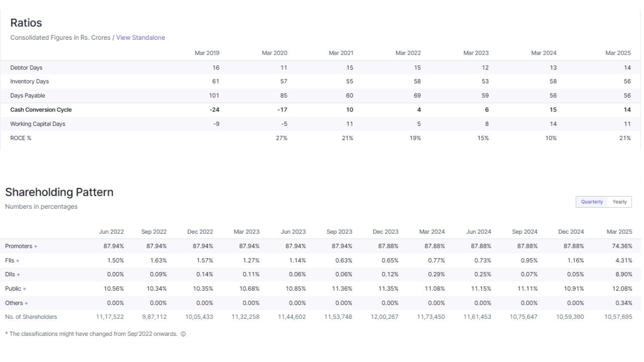Click the plus icon next to Promoters
This screenshot has height=362, width=644.
[x=36, y=246]
